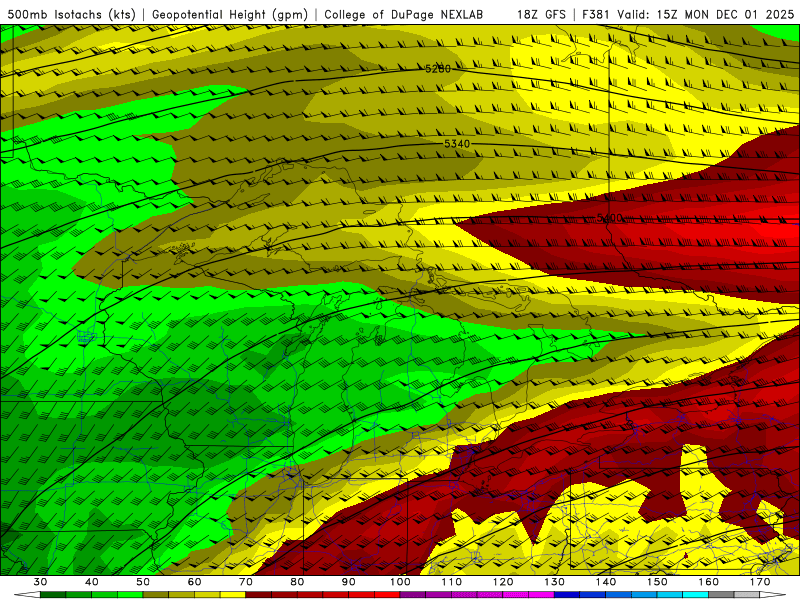Click the 5400 height contour label

[610, 218]
